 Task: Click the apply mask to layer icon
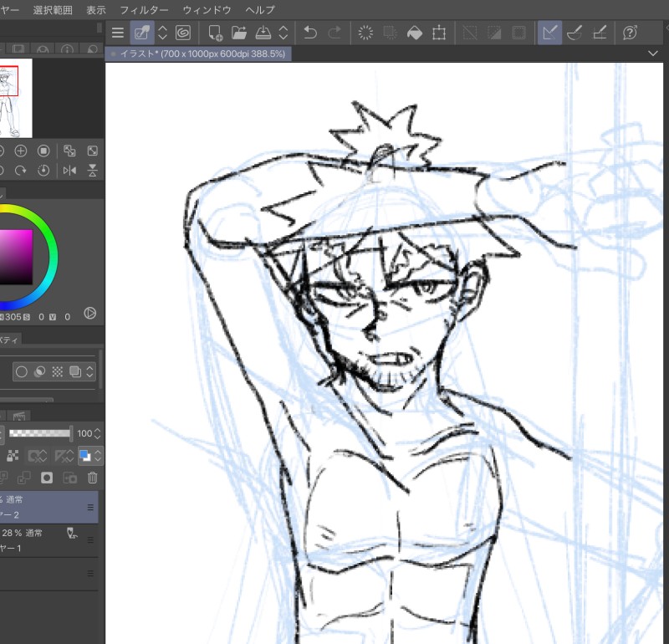click(x=69, y=478)
